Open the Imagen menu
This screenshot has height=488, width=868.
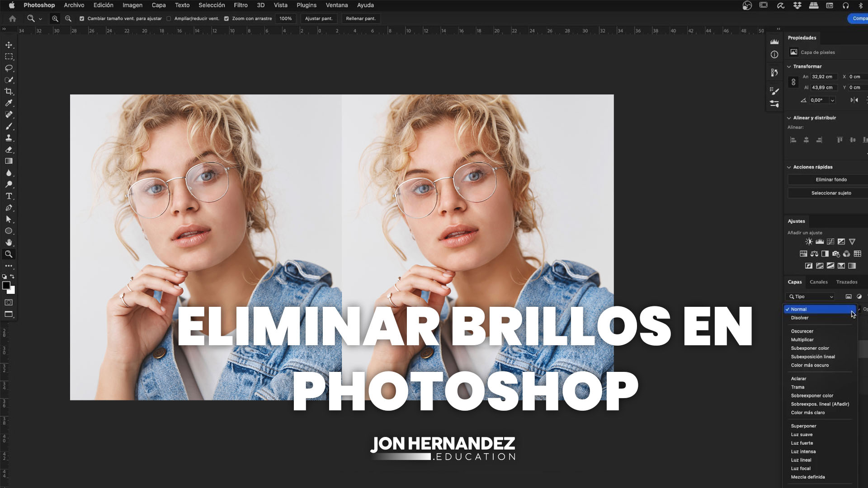[132, 5]
